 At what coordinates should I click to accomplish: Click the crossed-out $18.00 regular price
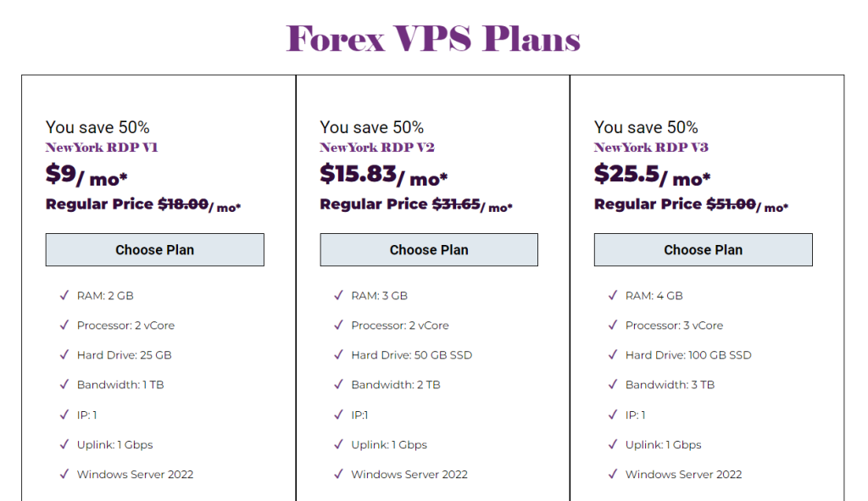click(183, 204)
